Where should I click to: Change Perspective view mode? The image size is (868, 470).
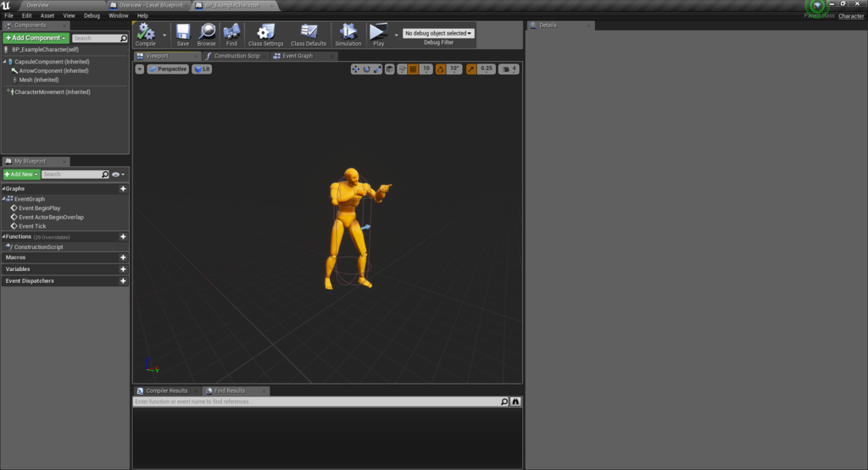pyautogui.click(x=168, y=69)
